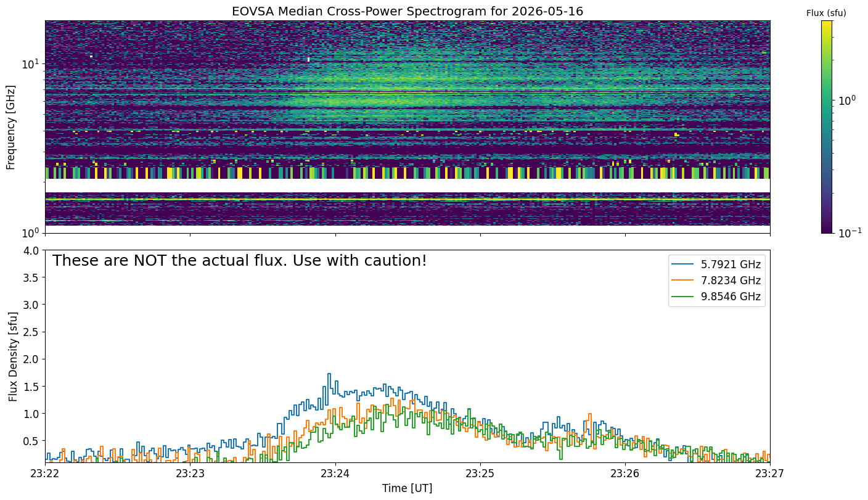Click the caution warning text annotation
The width and height of the screenshot is (868, 500).
click(x=239, y=261)
